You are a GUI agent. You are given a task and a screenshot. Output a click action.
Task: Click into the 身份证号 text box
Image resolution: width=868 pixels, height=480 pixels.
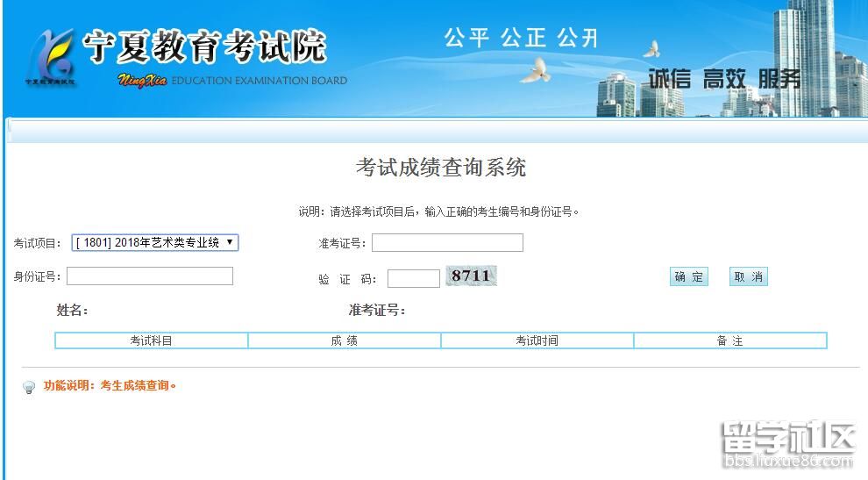pyautogui.click(x=150, y=276)
